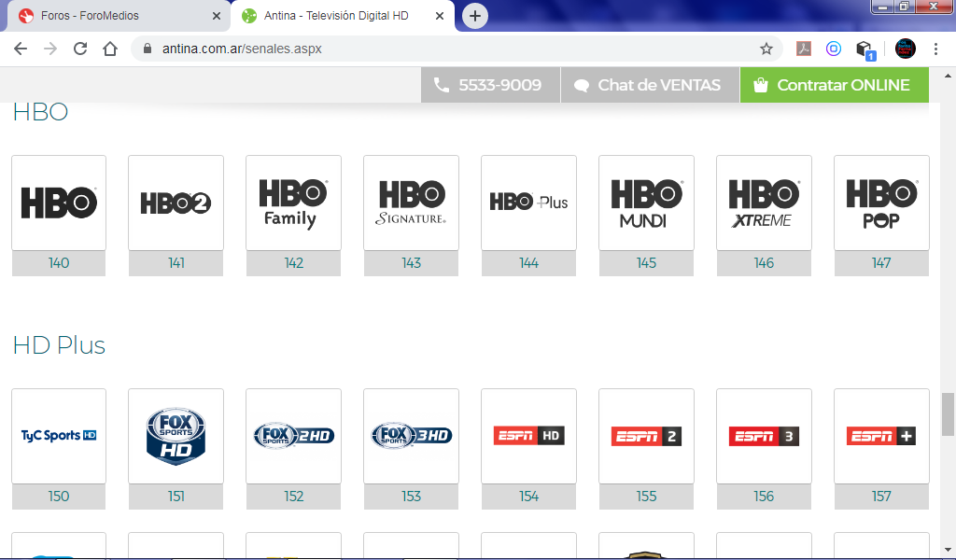Choose the HBO Mundi channel logo
Screen dimensions: 956x560
pyautogui.click(x=646, y=203)
